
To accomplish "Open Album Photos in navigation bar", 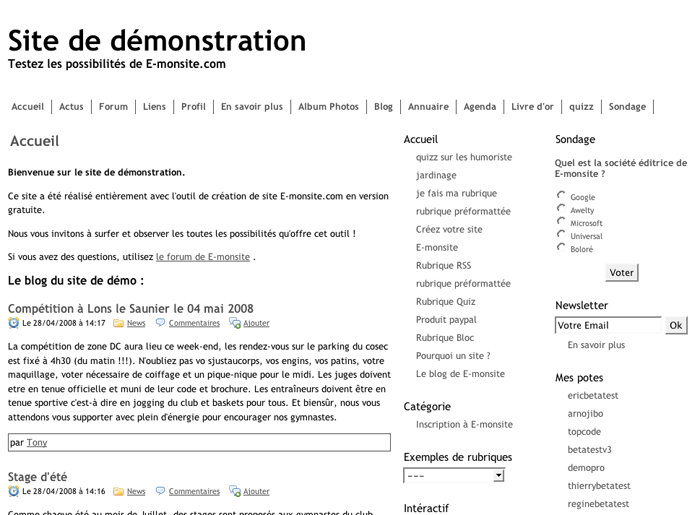I will 329,107.
